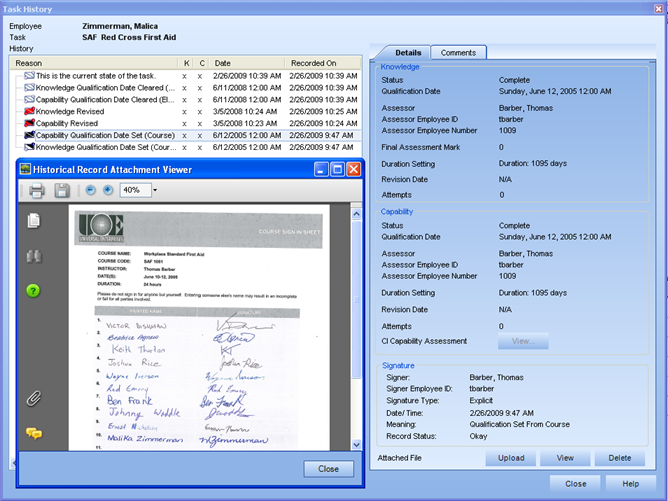Click red flag icon of Knowledge Revised

(29, 111)
